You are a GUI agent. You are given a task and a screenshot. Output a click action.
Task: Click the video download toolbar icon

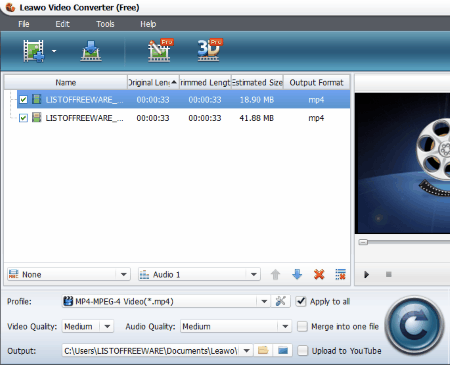[x=91, y=51]
